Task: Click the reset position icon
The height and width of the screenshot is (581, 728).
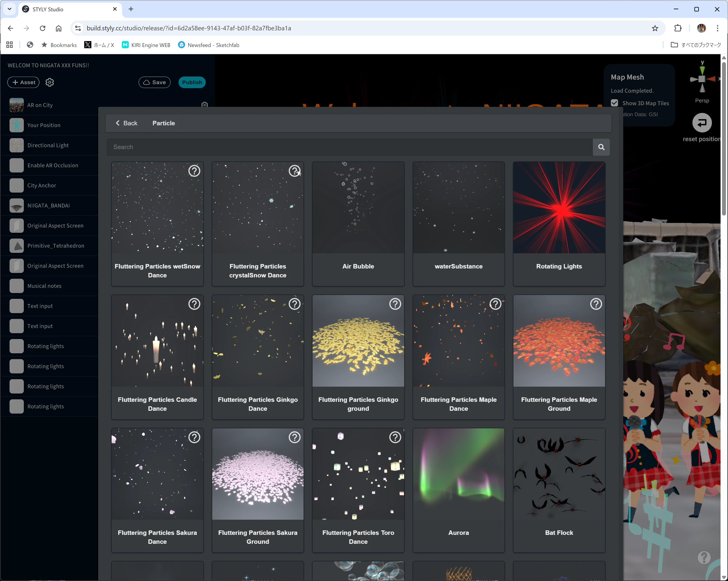Action: click(x=702, y=123)
